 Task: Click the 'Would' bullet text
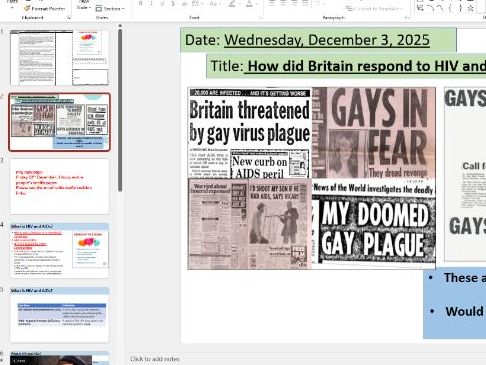464,311
